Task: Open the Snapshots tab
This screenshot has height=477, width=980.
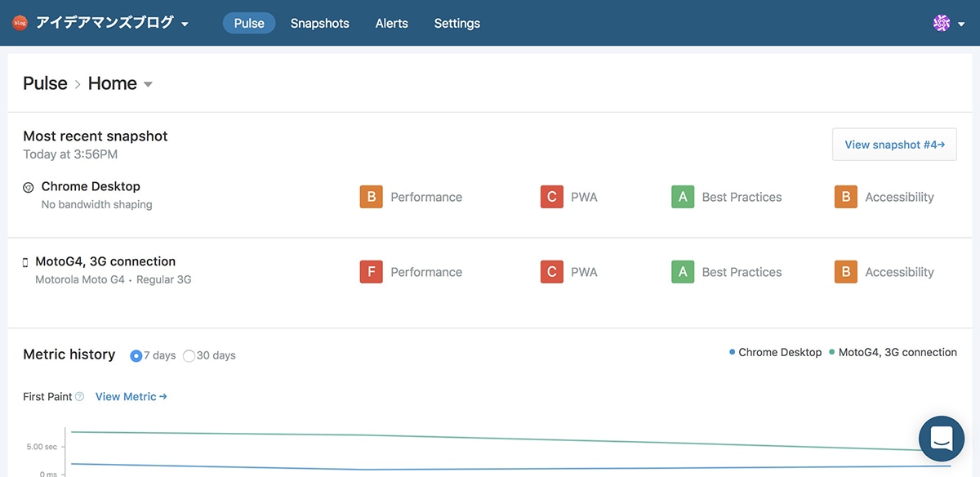Action: coord(320,23)
